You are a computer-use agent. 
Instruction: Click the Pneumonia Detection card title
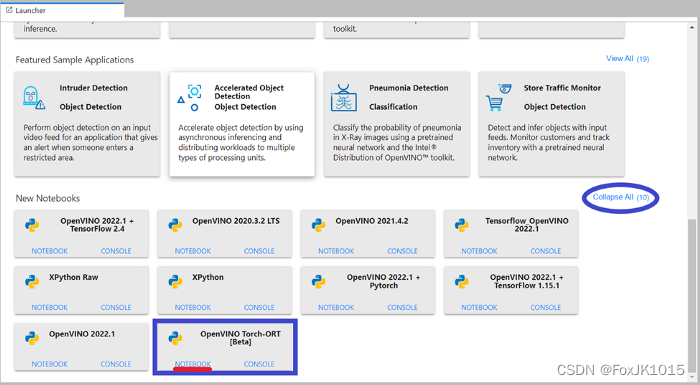pyautogui.click(x=409, y=88)
